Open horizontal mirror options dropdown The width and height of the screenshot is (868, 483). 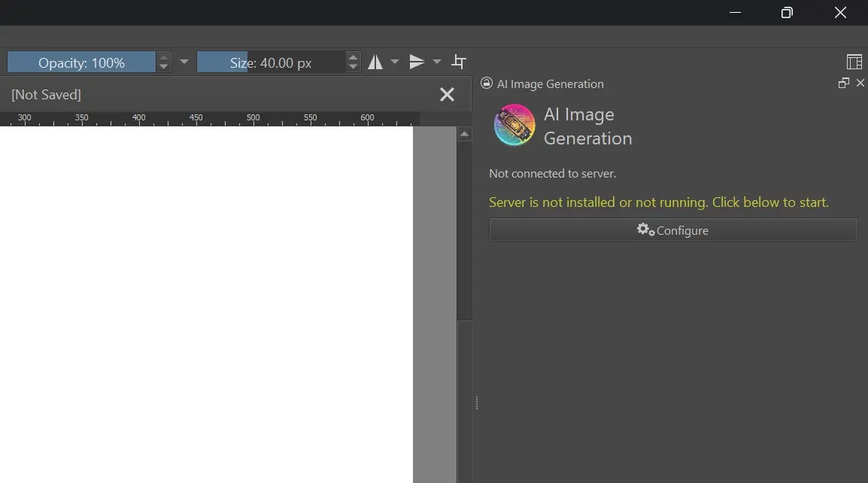[x=395, y=62]
